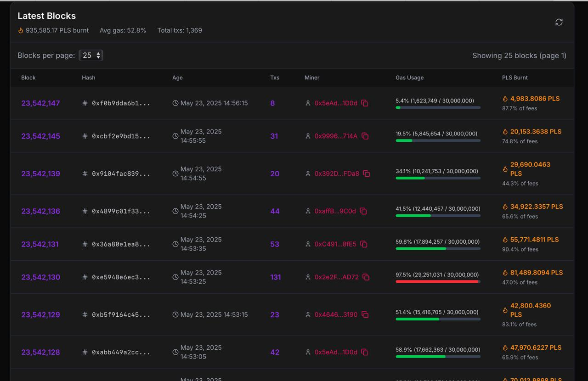Open block 23,542,128

pyautogui.click(x=40, y=353)
